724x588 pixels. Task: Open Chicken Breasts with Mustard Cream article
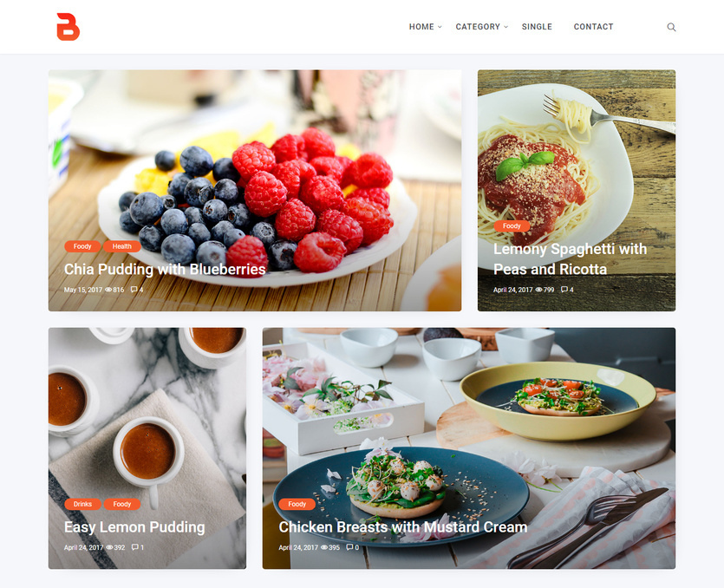(x=402, y=527)
